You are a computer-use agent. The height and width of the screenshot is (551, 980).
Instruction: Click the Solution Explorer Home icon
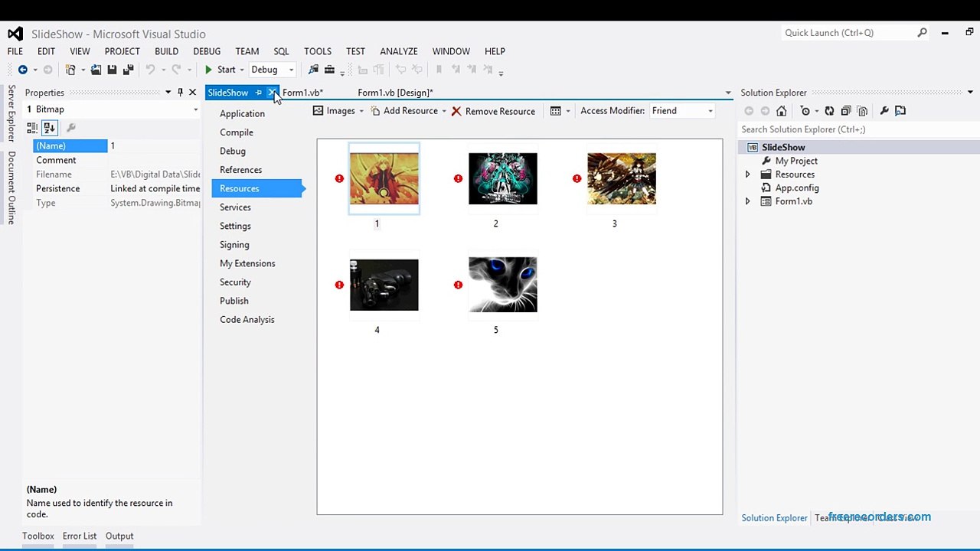[x=781, y=111]
